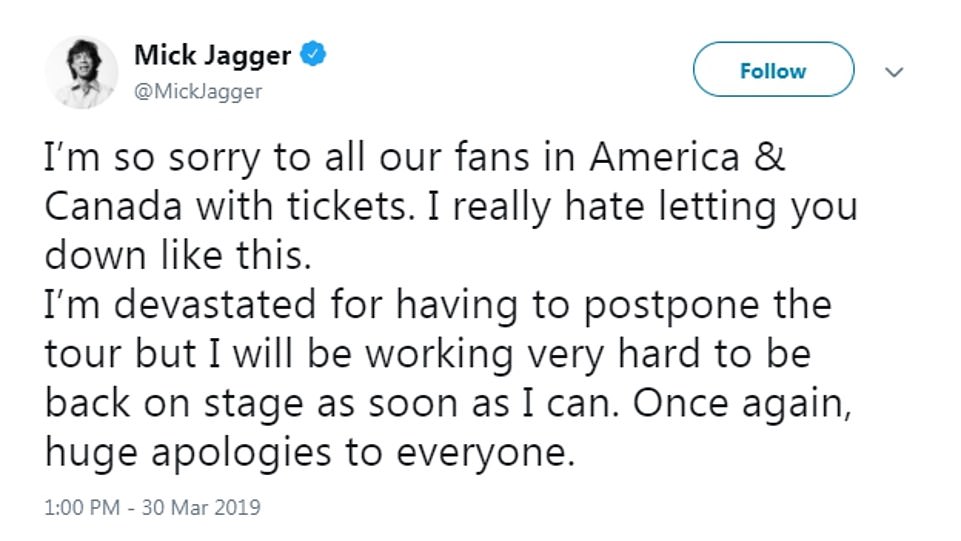Open the "1:00 PM" tweet time link
Image resolution: width=961 pixels, height=541 pixels.
(82, 508)
